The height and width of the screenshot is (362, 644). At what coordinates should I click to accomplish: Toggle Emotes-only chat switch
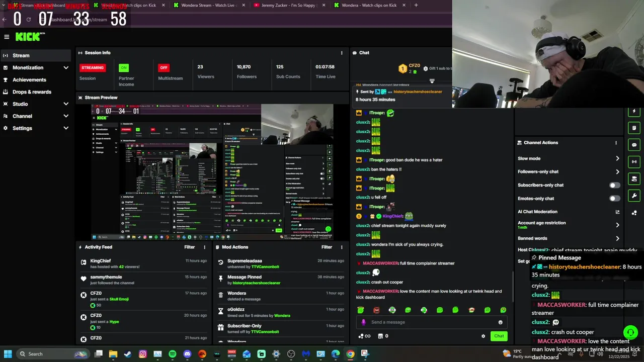615,199
